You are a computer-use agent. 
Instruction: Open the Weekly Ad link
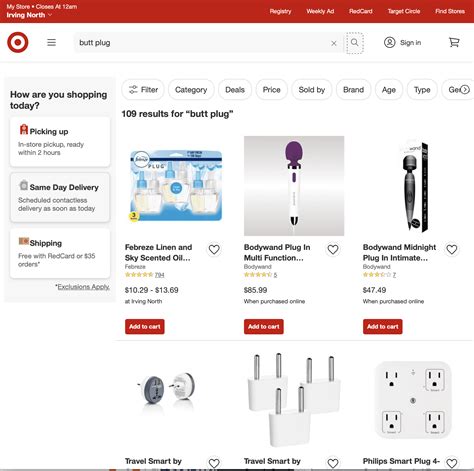(x=320, y=11)
